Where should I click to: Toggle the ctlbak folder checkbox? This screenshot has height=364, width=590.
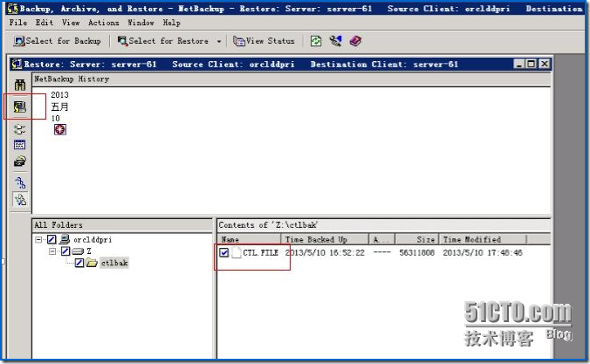tap(79, 263)
